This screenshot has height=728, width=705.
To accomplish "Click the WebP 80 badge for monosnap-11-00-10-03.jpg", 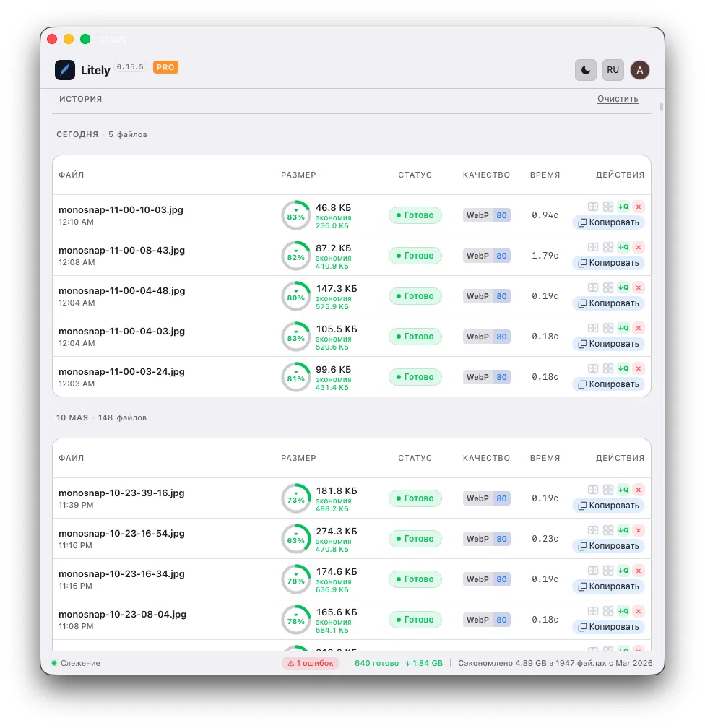I will click(x=487, y=215).
